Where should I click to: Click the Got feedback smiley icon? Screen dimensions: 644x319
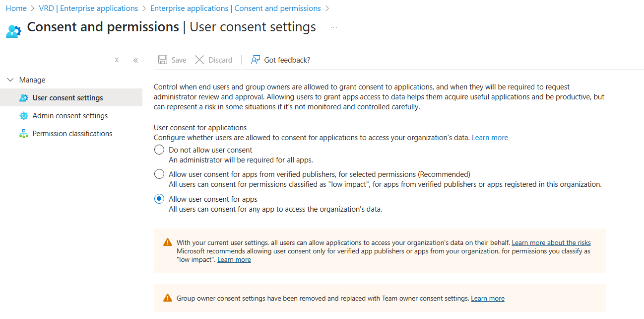pos(255,59)
